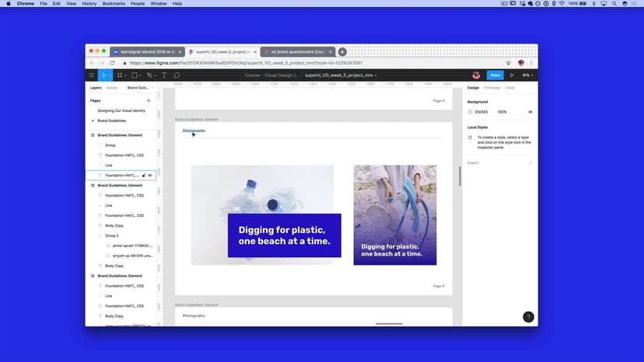This screenshot has height=362, width=644.
Task: Select the Designing Our Visual Identity page
Action: point(121,110)
